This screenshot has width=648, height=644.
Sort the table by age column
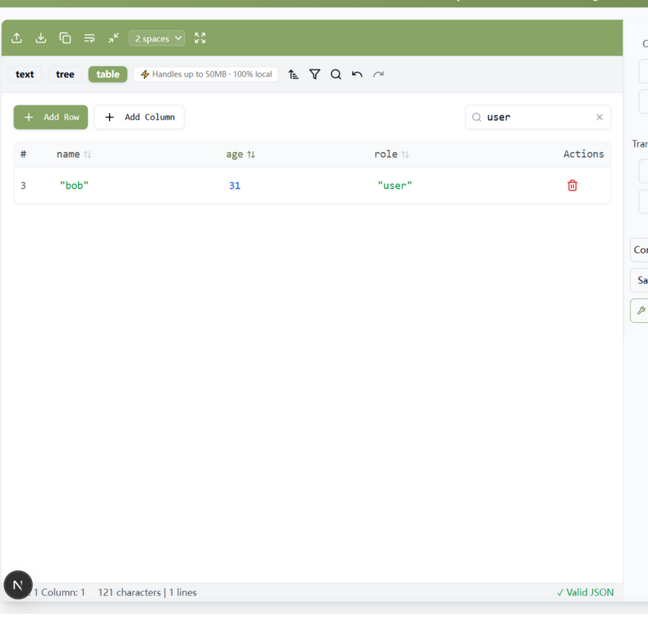[x=240, y=155]
